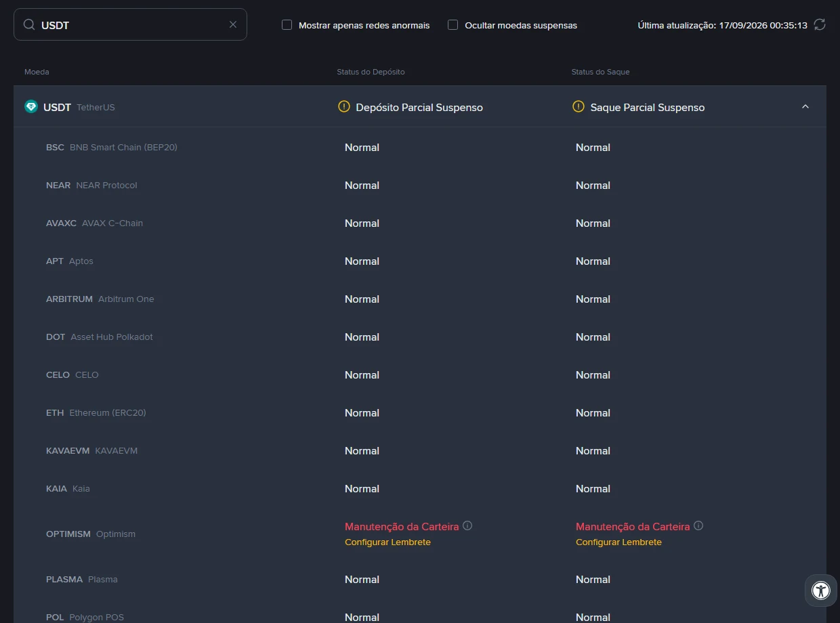
Task: Select the NEAR Protocol network row
Action: click(420, 186)
